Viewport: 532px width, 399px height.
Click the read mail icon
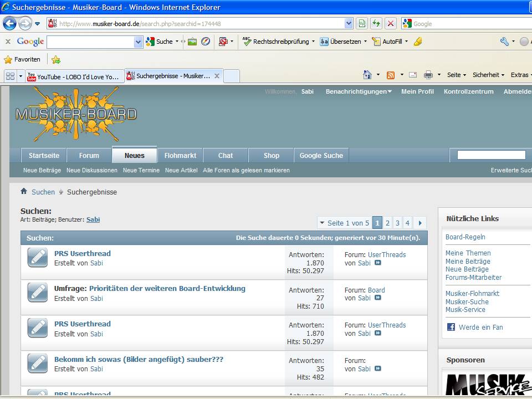(x=412, y=75)
